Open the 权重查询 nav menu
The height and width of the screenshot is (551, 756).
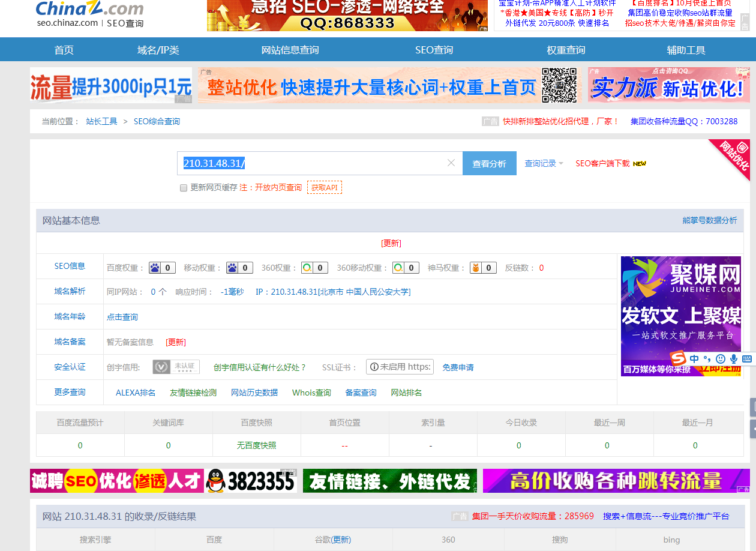pyautogui.click(x=566, y=50)
